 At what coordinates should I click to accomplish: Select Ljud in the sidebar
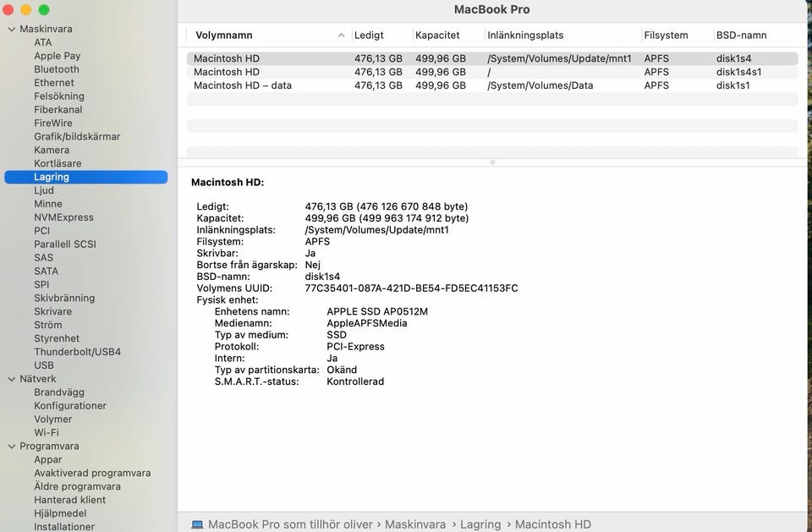[44, 190]
